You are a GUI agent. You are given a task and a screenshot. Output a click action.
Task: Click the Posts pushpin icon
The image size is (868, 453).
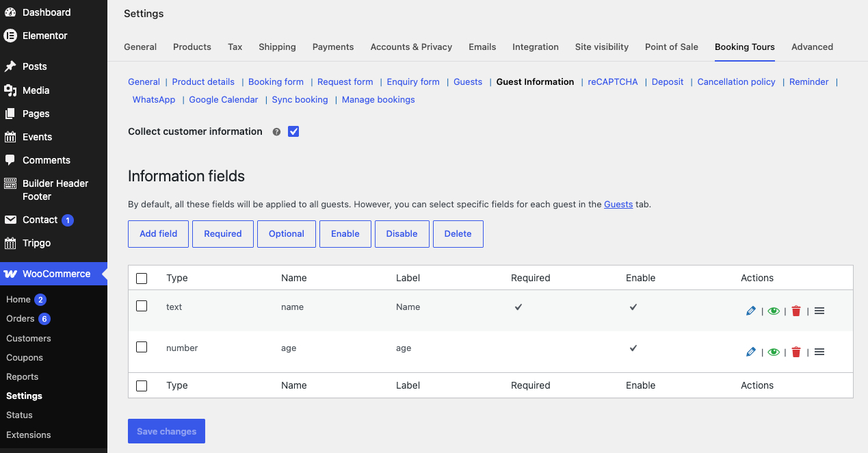point(10,66)
